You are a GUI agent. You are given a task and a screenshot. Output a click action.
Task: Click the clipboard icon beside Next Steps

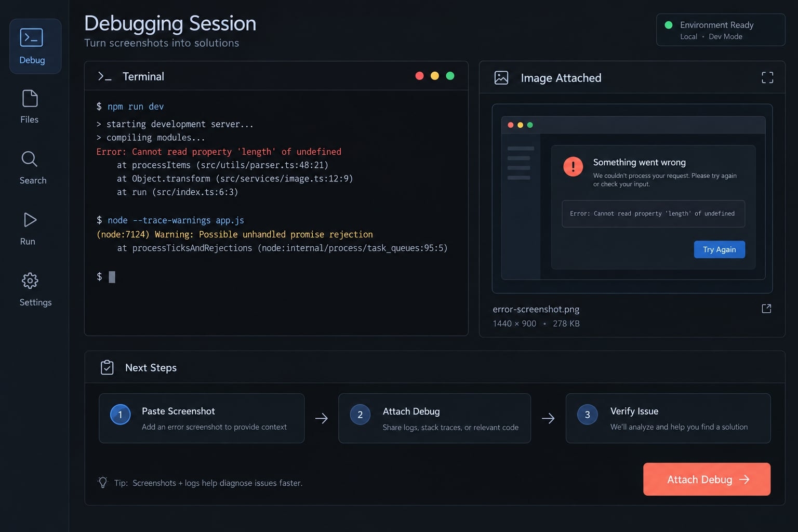[x=107, y=367]
